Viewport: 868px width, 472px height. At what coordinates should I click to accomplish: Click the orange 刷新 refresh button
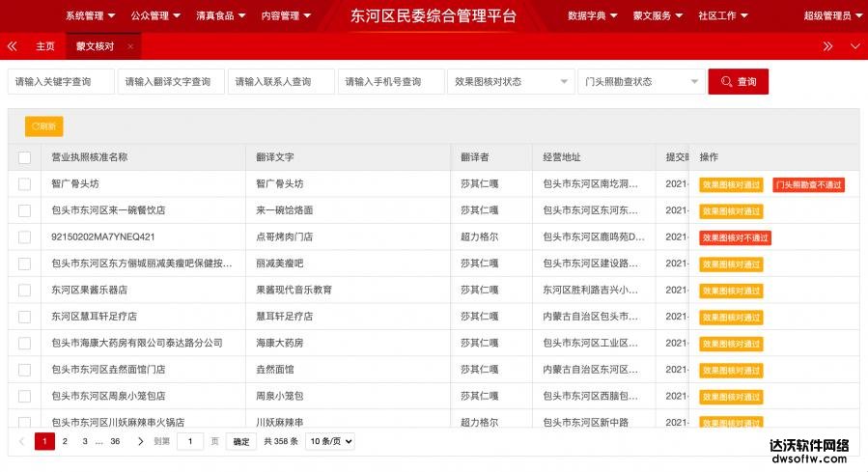click(x=43, y=126)
